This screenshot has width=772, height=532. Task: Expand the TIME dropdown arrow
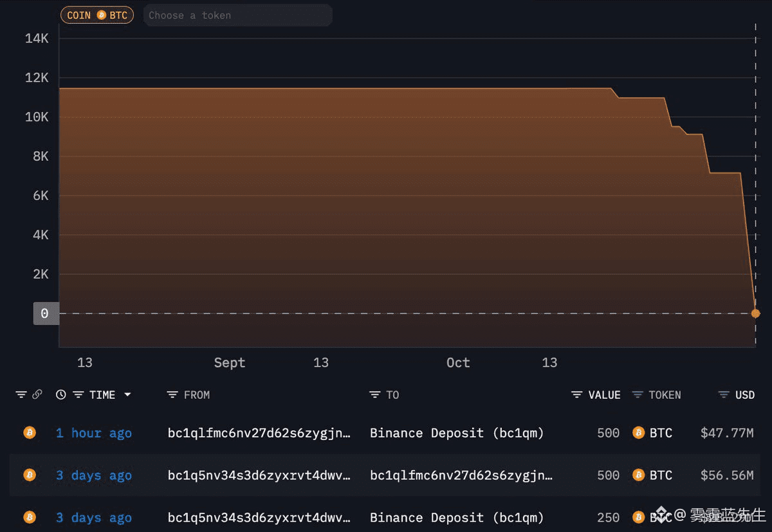pyautogui.click(x=127, y=395)
